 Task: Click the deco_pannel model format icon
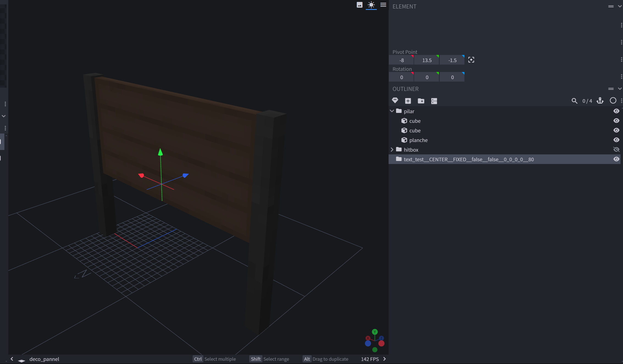pyautogui.click(x=22, y=360)
